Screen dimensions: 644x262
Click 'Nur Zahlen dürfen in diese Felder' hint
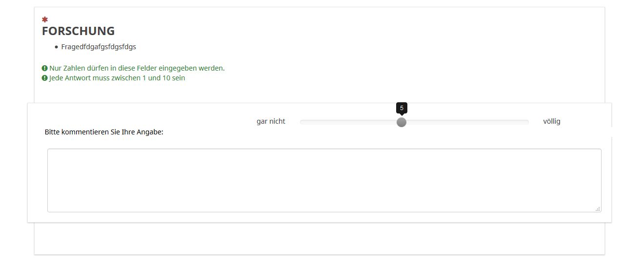(137, 68)
